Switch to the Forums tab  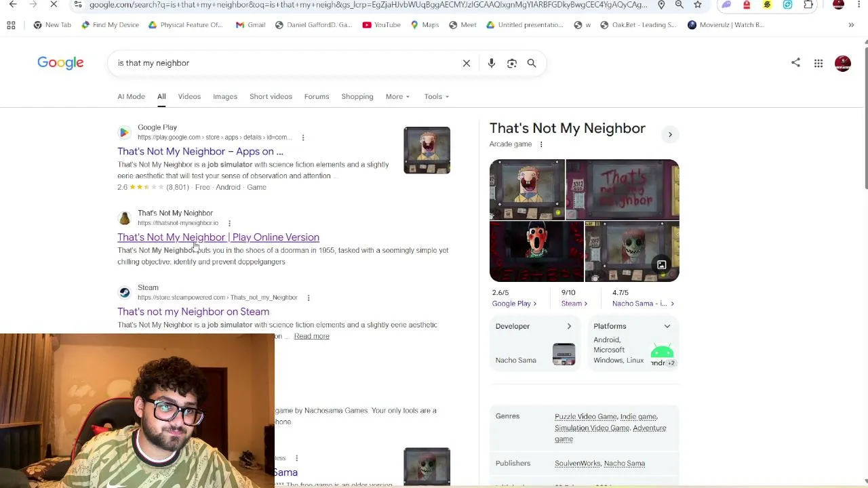click(x=317, y=96)
